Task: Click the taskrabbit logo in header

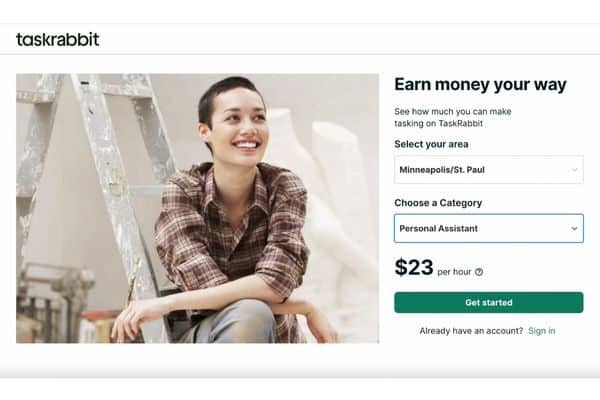Action: click(58, 39)
